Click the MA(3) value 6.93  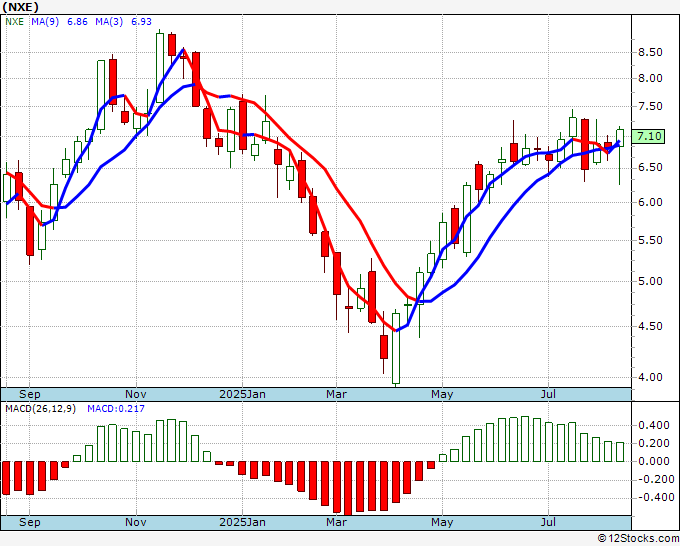[x=141, y=21]
